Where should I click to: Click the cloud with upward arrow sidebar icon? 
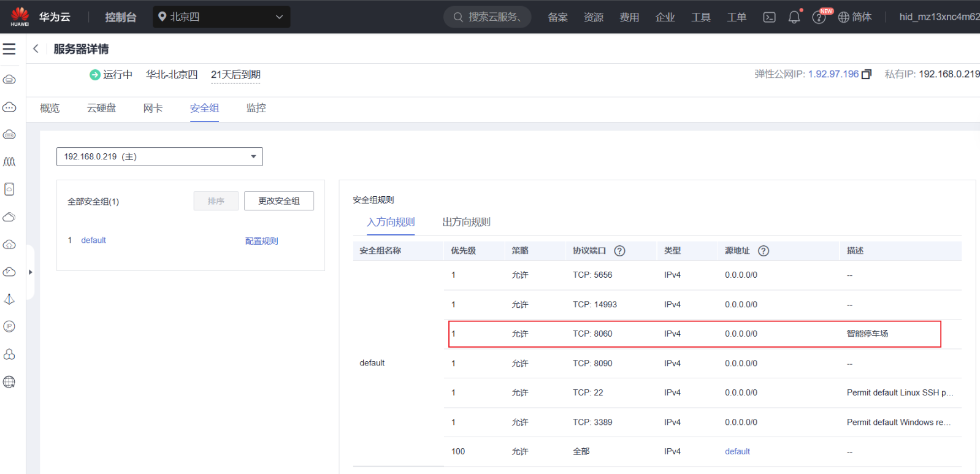tap(9, 244)
